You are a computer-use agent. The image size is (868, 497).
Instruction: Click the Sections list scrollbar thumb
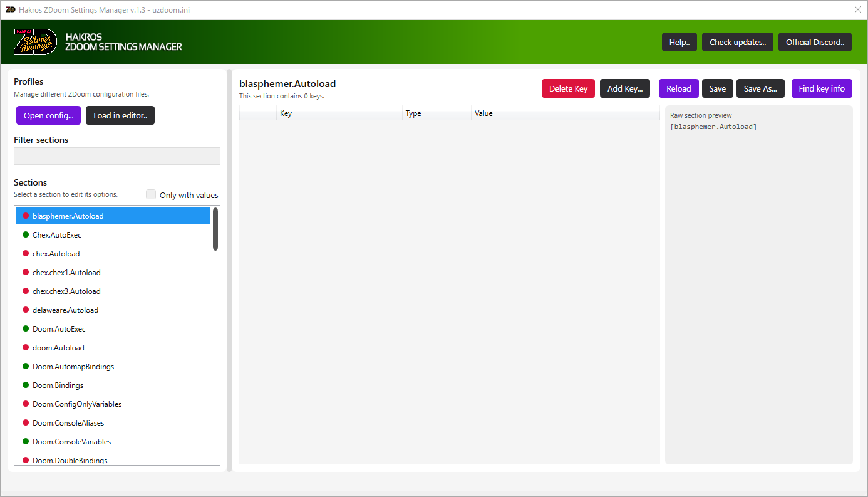pyautogui.click(x=215, y=229)
